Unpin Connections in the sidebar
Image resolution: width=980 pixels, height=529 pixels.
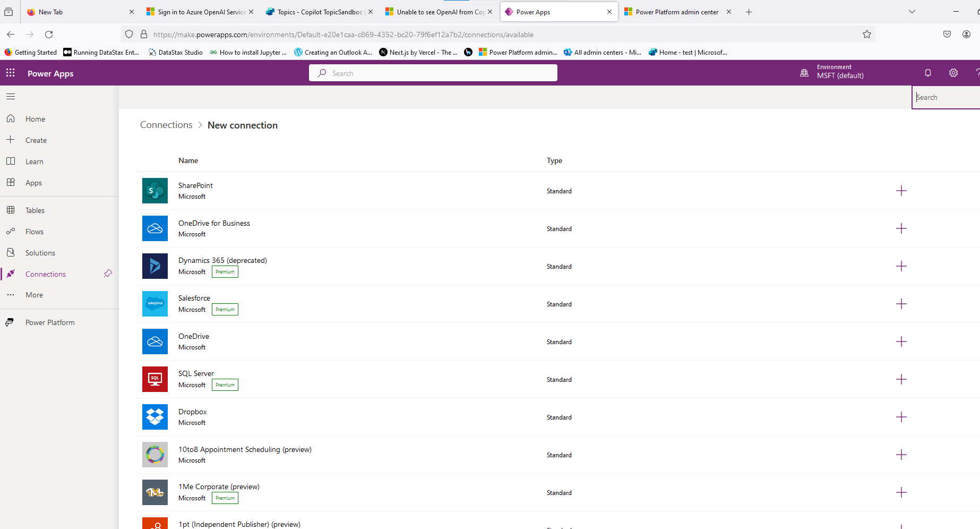[108, 274]
